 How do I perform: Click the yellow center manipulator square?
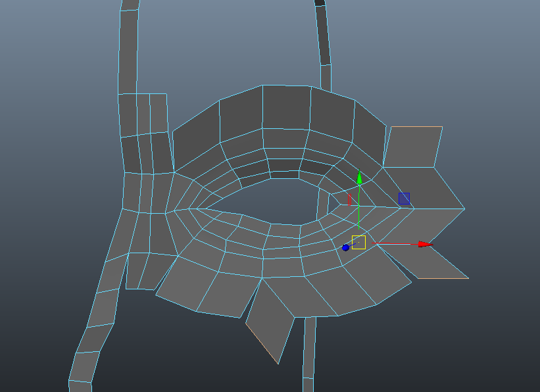358,242
